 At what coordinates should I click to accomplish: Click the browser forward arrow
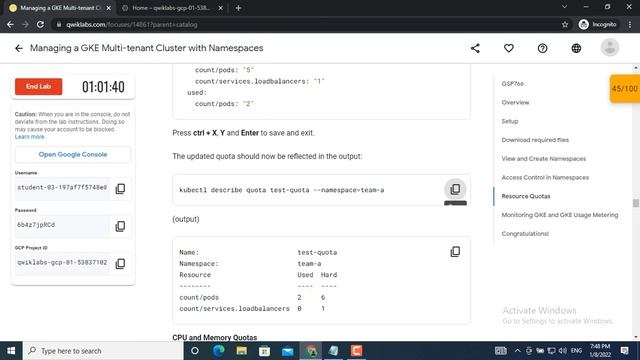click(25, 24)
